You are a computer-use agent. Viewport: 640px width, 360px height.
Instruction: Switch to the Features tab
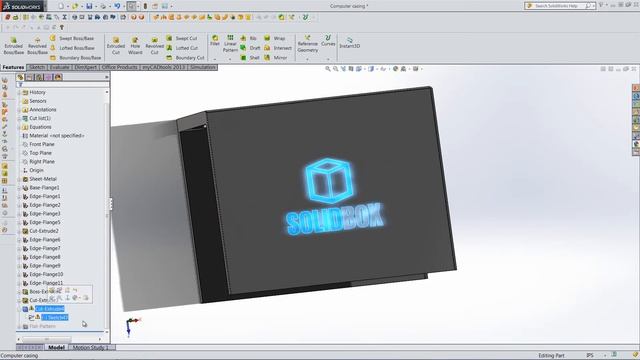coord(13,67)
